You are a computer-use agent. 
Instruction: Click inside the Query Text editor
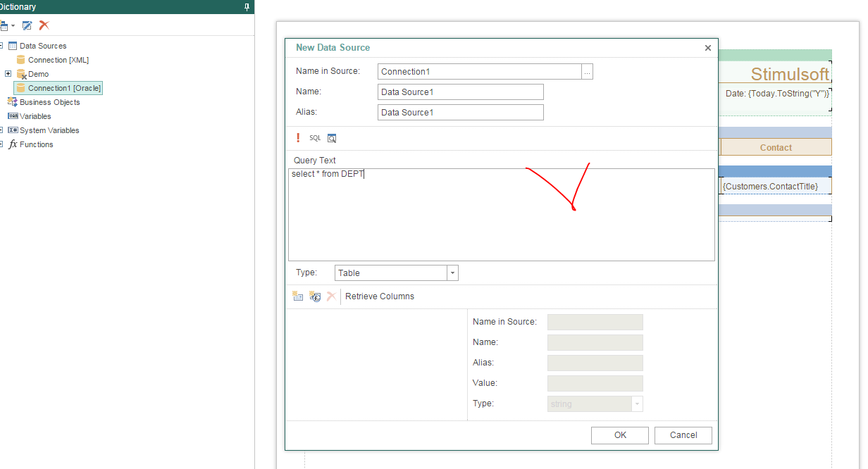coord(502,215)
